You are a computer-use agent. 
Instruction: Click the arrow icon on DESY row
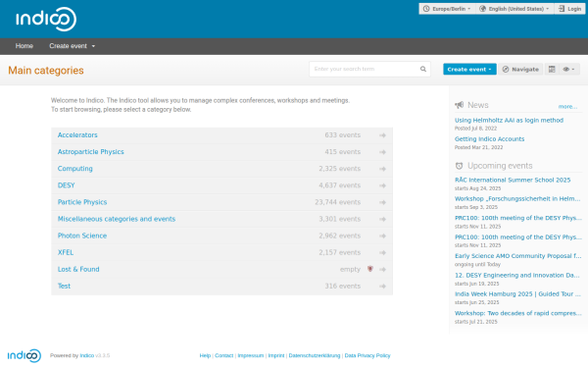[382, 185]
